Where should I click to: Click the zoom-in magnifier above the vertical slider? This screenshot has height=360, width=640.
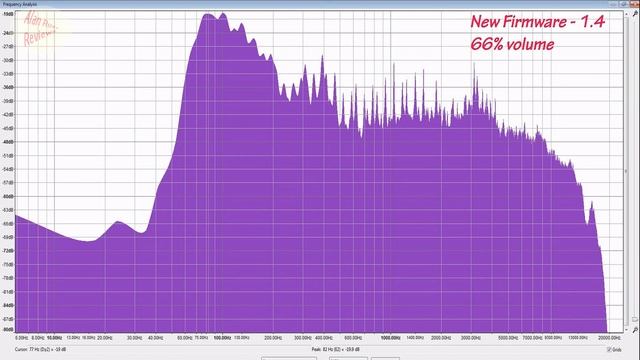click(635, 14)
